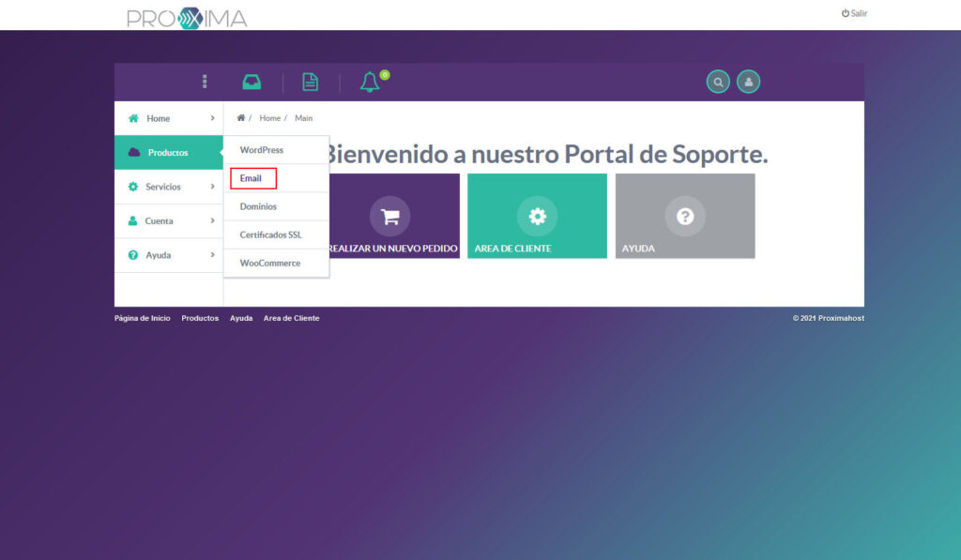Click the vertical dots menu icon
961x560 pixels.
tap(204, 82)
